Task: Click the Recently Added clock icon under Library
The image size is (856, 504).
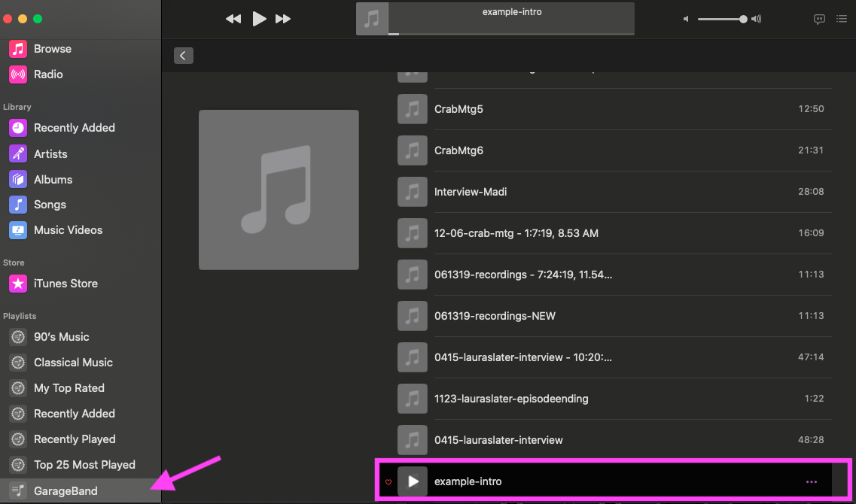Action: point(18,128)
